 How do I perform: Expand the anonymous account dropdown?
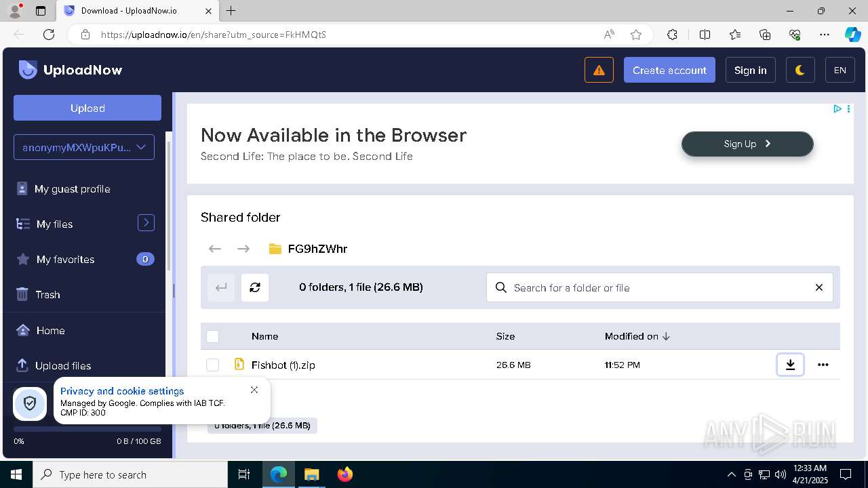84,147
